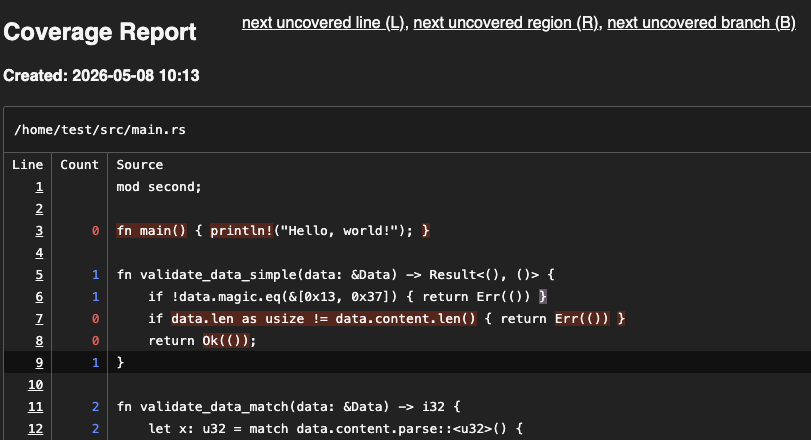Jump to next uncovered branch (B)
The width and height of the screenshot is (811, 440).
coord(701,23)
